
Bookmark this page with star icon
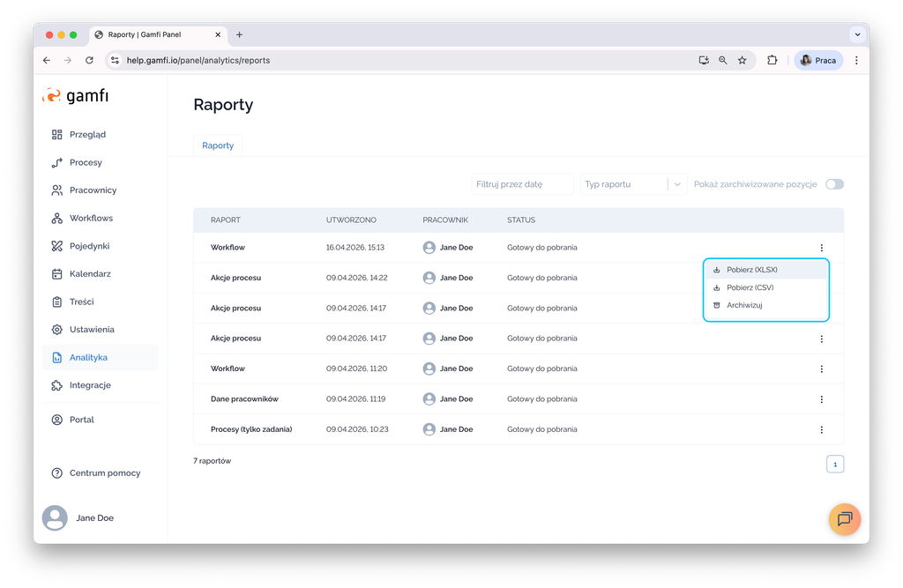(743, 61)
